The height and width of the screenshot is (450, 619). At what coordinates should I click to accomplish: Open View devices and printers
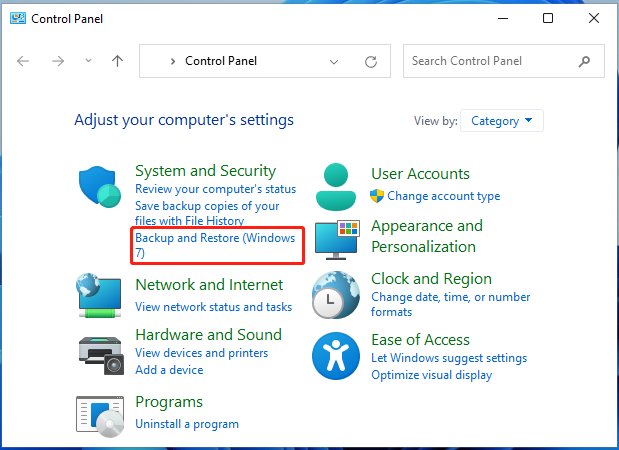tap(201, 353)
